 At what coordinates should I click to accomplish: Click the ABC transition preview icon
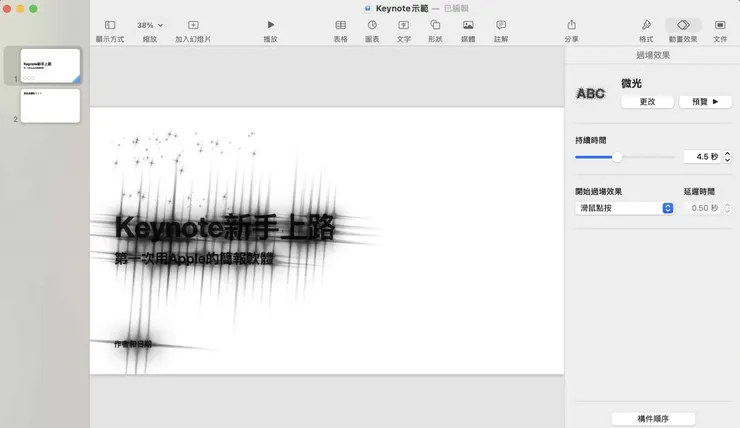coord(590,93)
